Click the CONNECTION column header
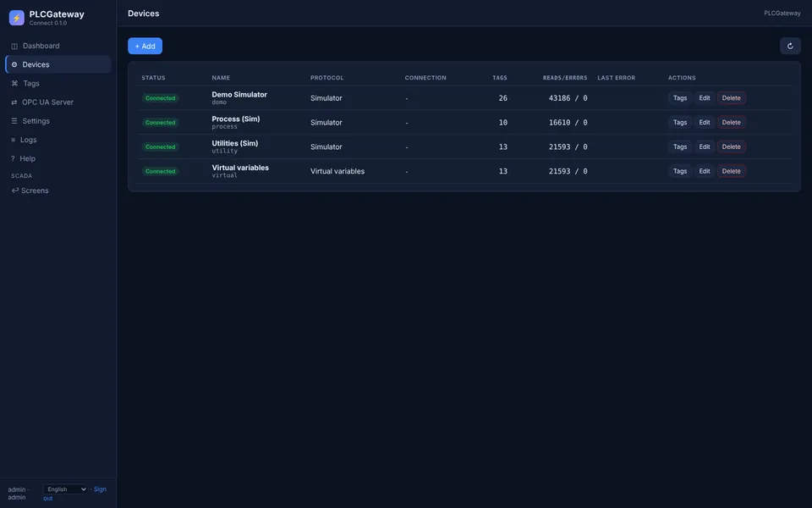 pyautogui.click(x=425, y=78)
